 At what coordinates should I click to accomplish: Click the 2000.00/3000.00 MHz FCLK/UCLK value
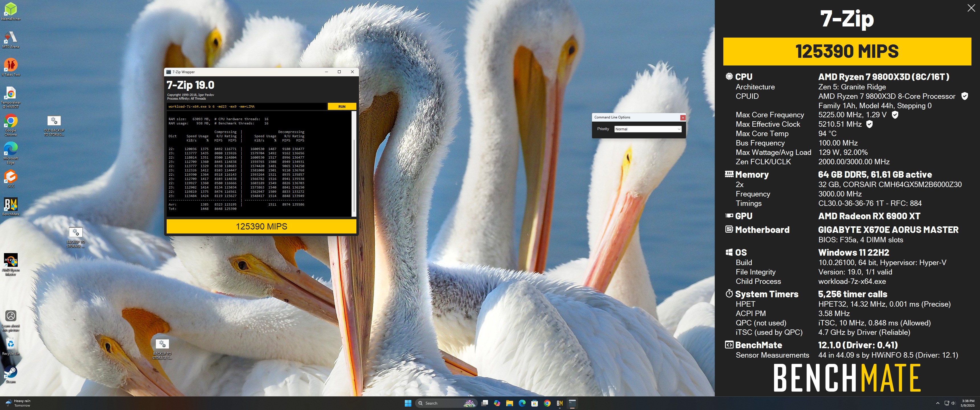pos(854,162)
